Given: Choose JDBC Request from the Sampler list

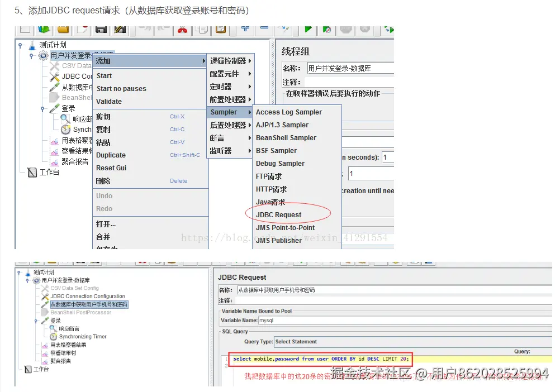Looking at the screenshot, I should [296, 215].
